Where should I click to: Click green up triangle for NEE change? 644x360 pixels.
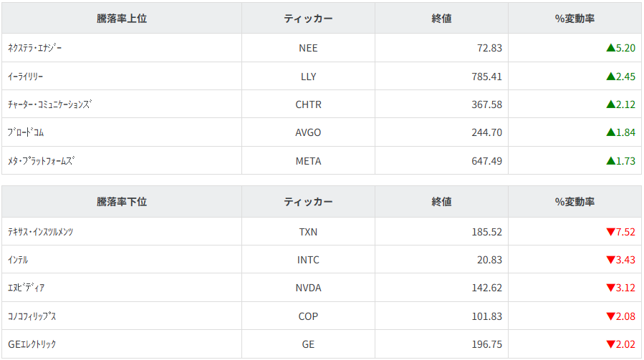point(610,49)
